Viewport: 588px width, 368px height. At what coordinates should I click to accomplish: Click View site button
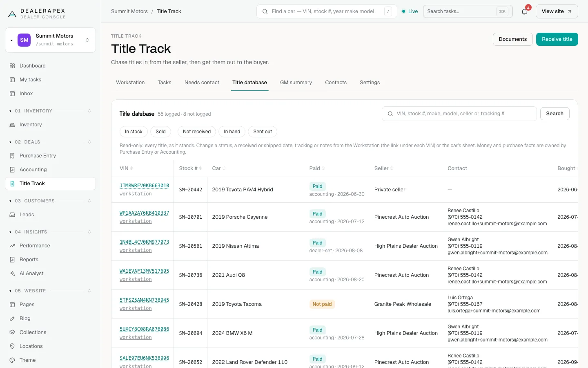(557, 11)
